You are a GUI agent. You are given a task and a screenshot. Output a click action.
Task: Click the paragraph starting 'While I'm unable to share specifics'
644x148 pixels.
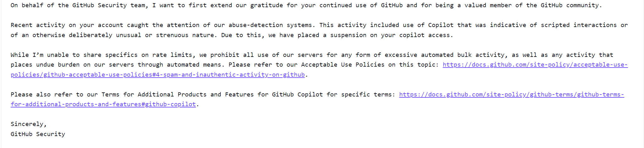tap(319, 65)
